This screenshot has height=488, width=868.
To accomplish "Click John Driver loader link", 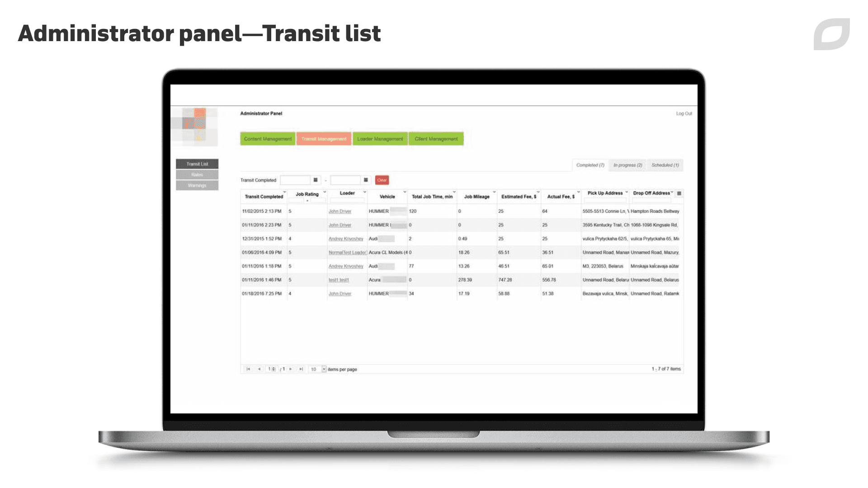I will (340, 211).
